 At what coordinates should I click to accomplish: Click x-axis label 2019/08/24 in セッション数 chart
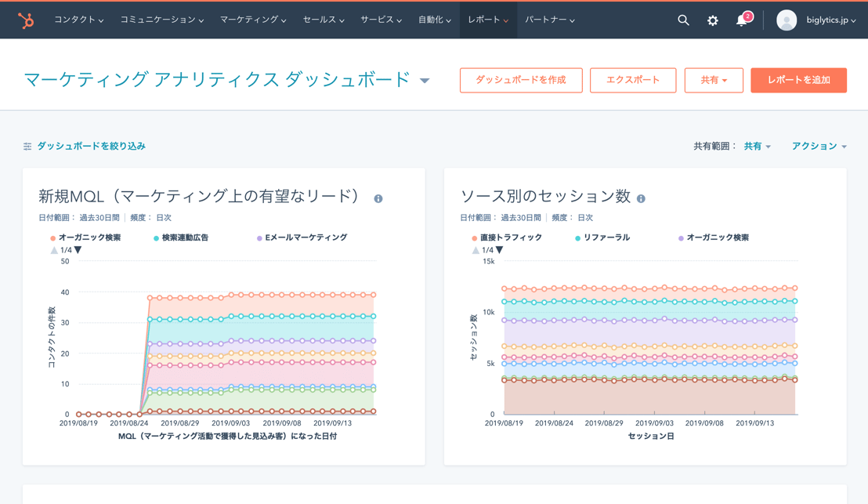pos(554,423)
